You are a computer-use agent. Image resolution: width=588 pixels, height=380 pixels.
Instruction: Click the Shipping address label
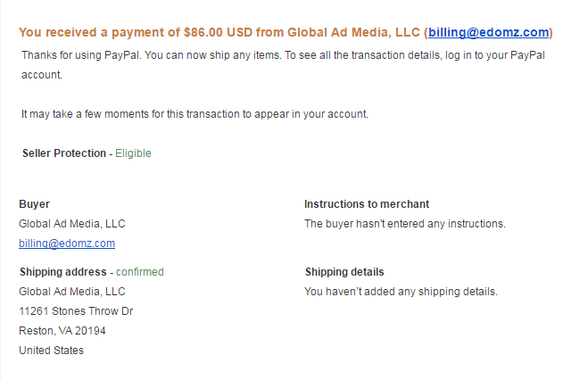(62, 272)
